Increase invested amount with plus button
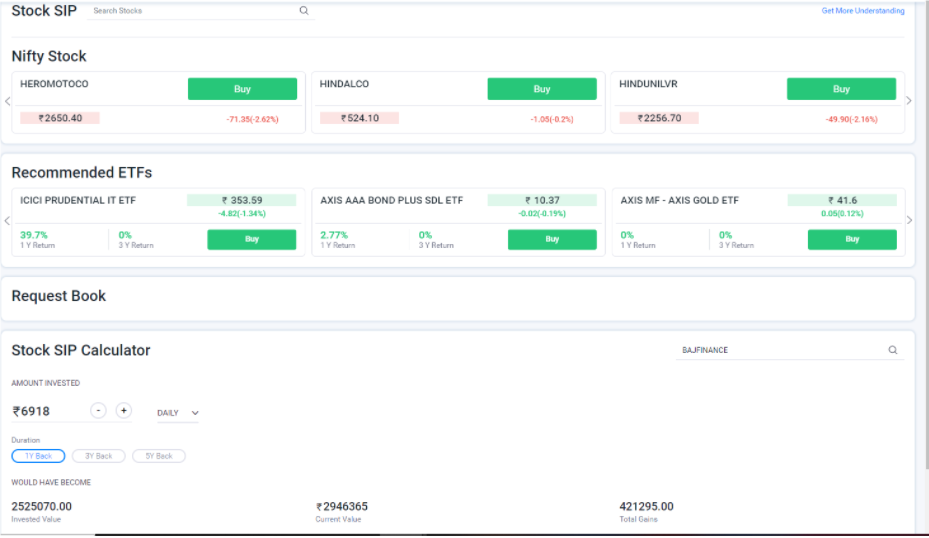 pyautogui.click(x=124, y=411)
